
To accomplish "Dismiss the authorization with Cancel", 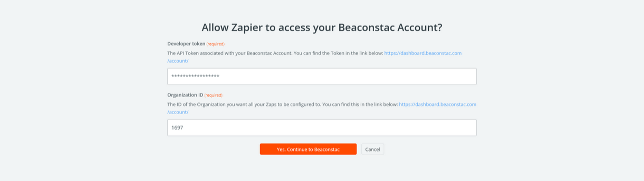I will coord(372,149).
